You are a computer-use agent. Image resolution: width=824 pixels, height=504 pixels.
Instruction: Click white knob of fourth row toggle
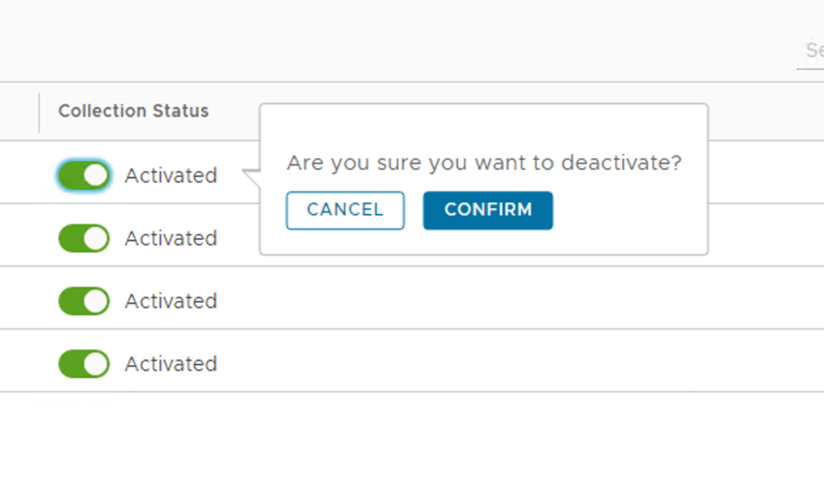(x=96, y=364)
